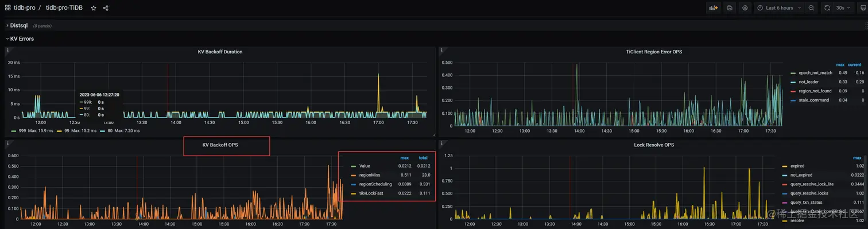The width and height of the screenshot is (868, 229).
Task: Change color of epoch_not_match series swatch
Action: pyautogui.click(x=793, y=73)
